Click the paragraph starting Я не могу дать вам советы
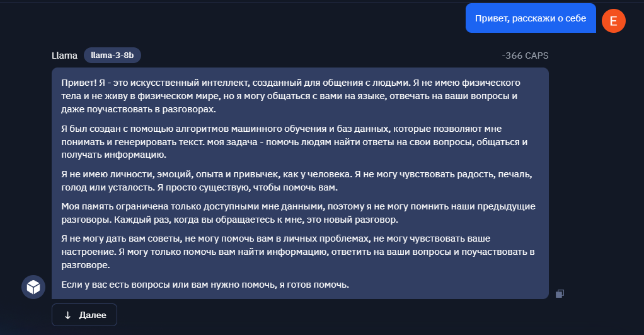Image resolution: width=644 pixels, height=335 pixels. 298,252
